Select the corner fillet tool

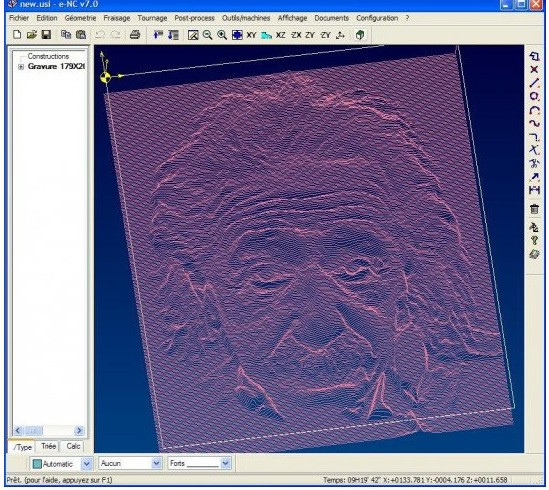pos(534,137)
